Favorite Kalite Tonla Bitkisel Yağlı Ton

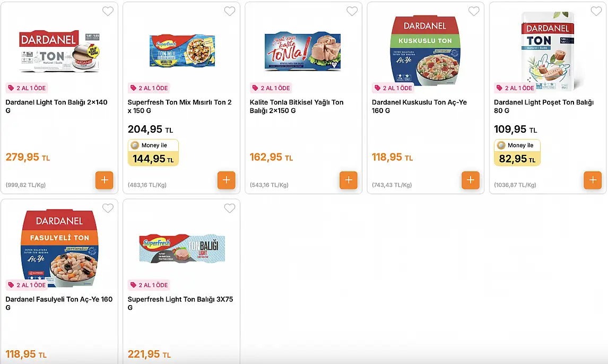[352, 11]
